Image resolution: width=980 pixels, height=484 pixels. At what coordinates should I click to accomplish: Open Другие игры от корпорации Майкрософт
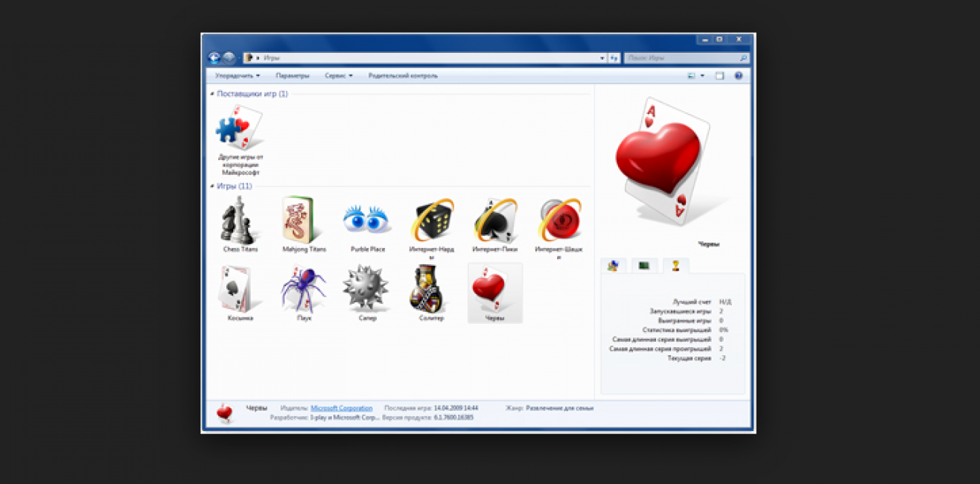pyautogui.click(x=240, y=128)
